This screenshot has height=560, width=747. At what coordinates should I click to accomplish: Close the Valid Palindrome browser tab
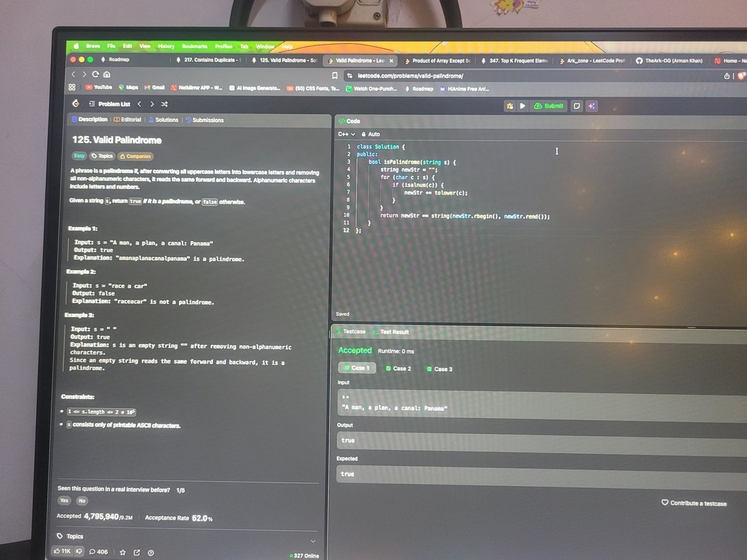click(391, 61)
